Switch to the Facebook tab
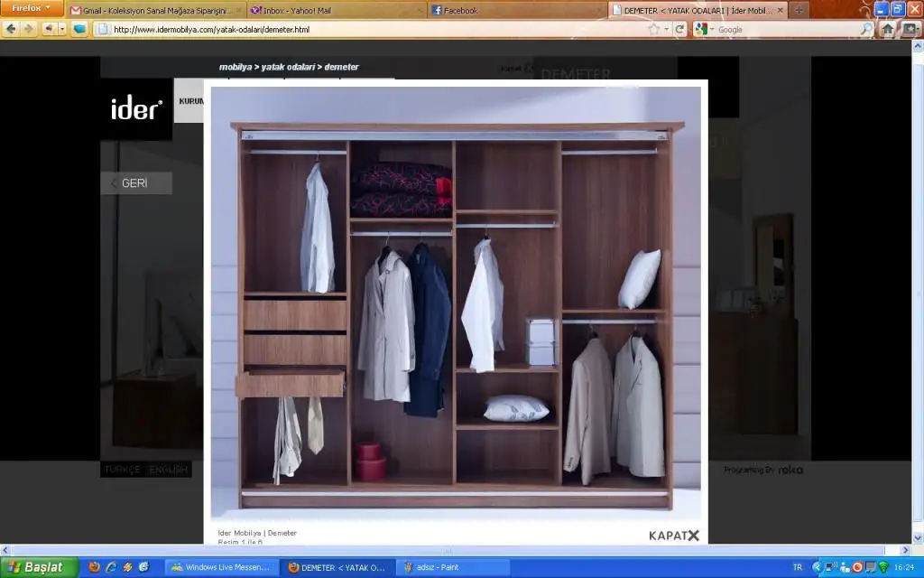Screen dimensions: 924x578 click(515, 11)
